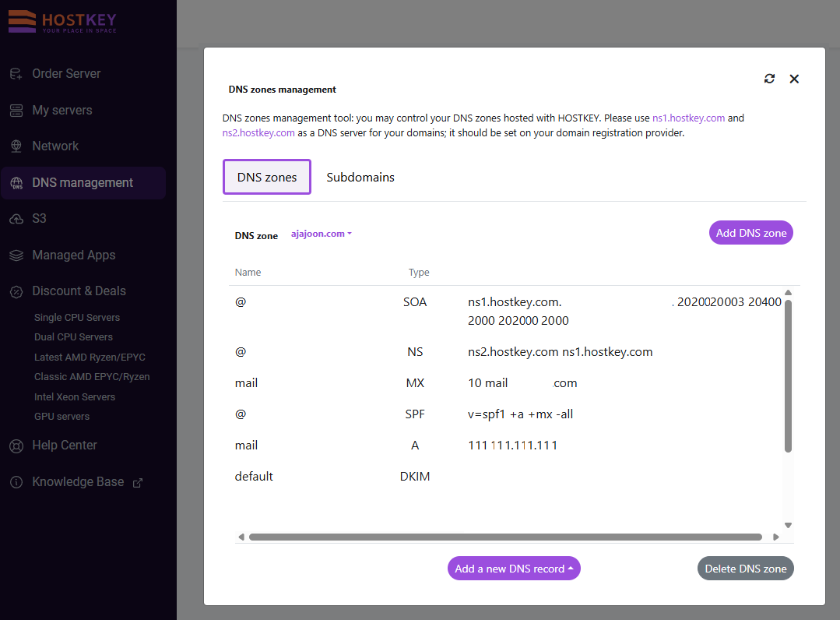Click the '@' name in the SPF row
Image resolution: width=840 pixels, height=620 pixels.
[241, 414]
